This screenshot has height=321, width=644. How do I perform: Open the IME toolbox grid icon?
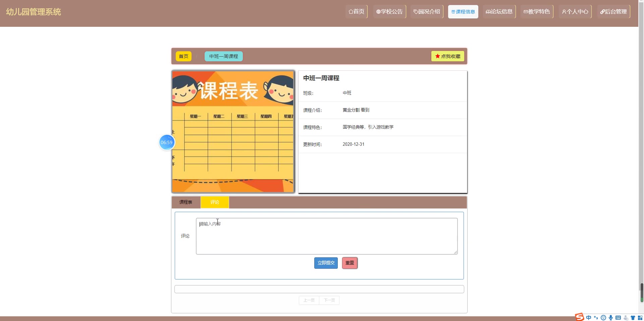pyautogui.click(x=640, y=318)
